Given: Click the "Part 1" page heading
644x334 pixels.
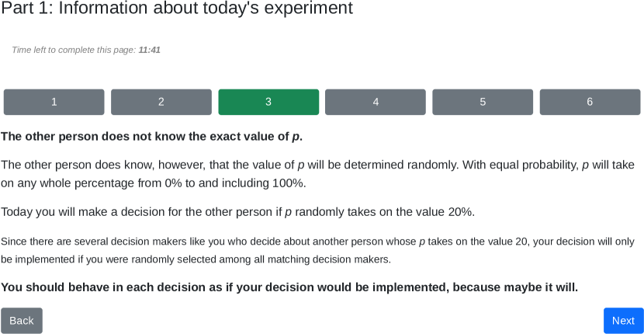Looking at the screenshot, I should [177, 9].
